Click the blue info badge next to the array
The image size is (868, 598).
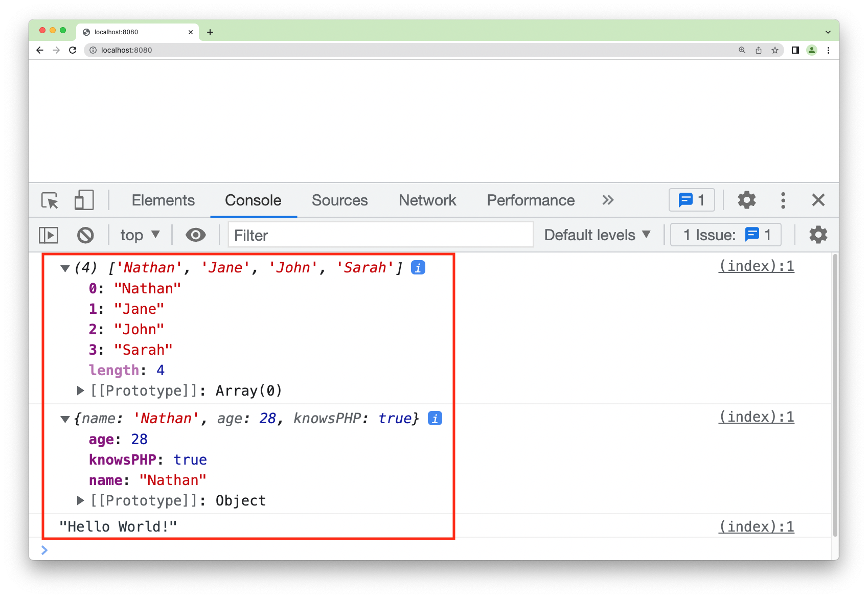coord(418,267)
